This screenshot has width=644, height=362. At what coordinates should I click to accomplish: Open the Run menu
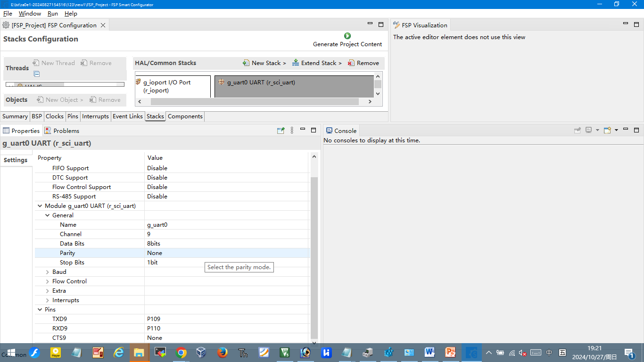click(x=53, y=14)
